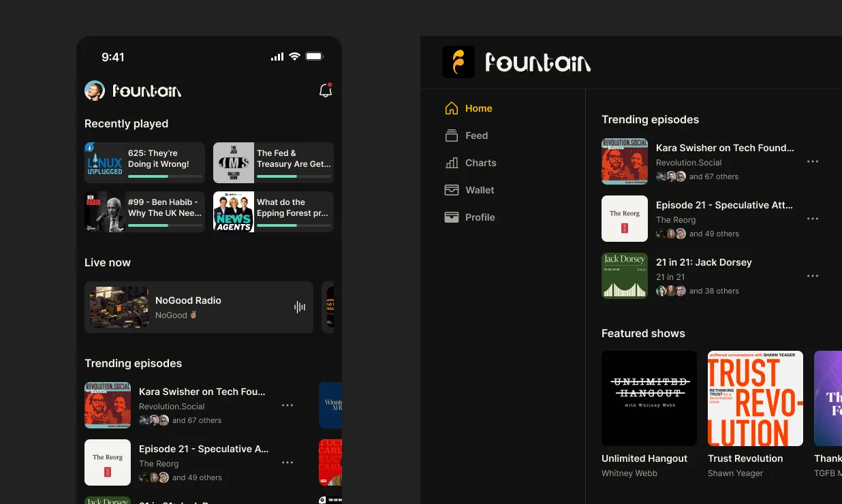
Task: Seek the progress bar on '625: They're Doing it Wrong!'
Action: [166, 176]
